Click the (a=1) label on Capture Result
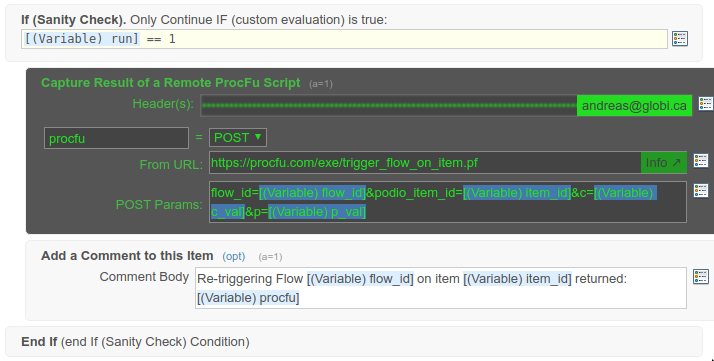This screenshot has width=714, height=361. tap(321, 84)
